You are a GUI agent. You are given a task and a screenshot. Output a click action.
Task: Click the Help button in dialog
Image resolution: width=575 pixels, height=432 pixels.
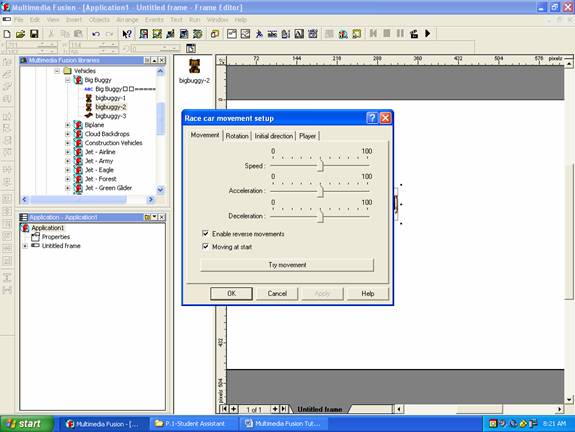[368, 293]
